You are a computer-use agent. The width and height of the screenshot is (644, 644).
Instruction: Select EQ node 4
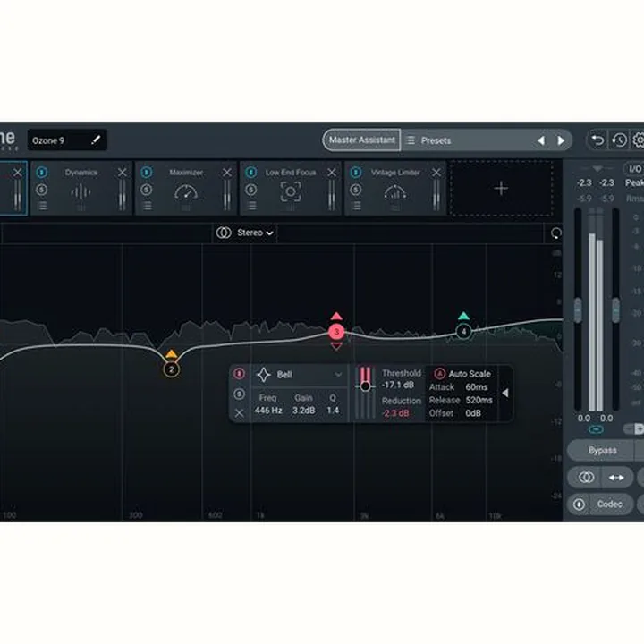[x=463, y=331]
